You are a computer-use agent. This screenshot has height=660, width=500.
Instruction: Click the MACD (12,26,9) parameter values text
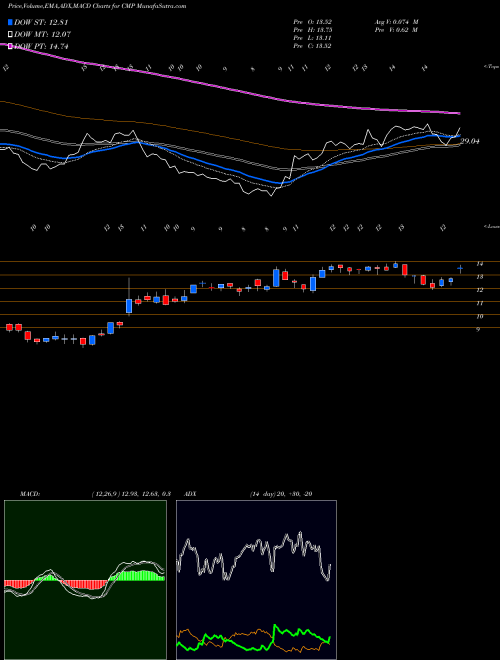[x=131, y=494]
